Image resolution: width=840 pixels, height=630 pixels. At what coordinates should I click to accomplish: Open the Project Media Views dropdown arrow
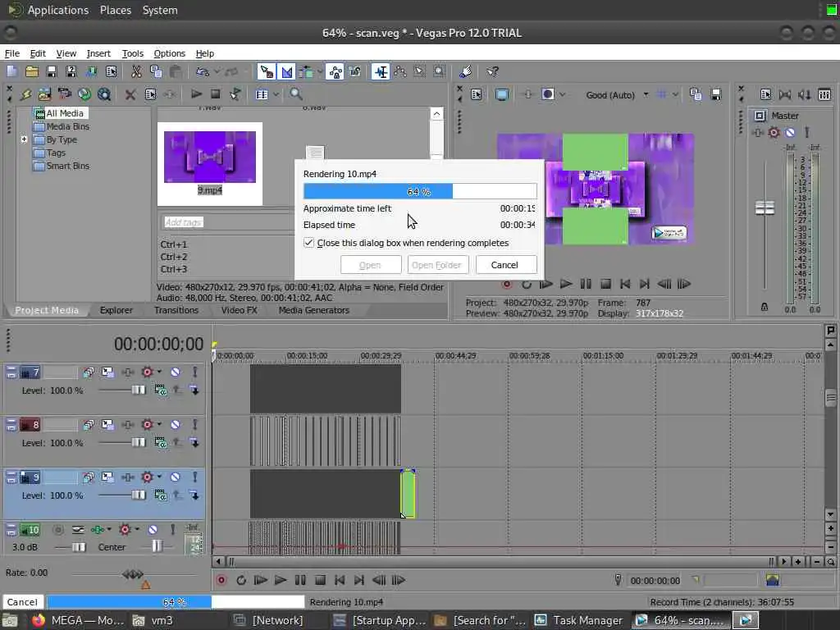point(276,95)
